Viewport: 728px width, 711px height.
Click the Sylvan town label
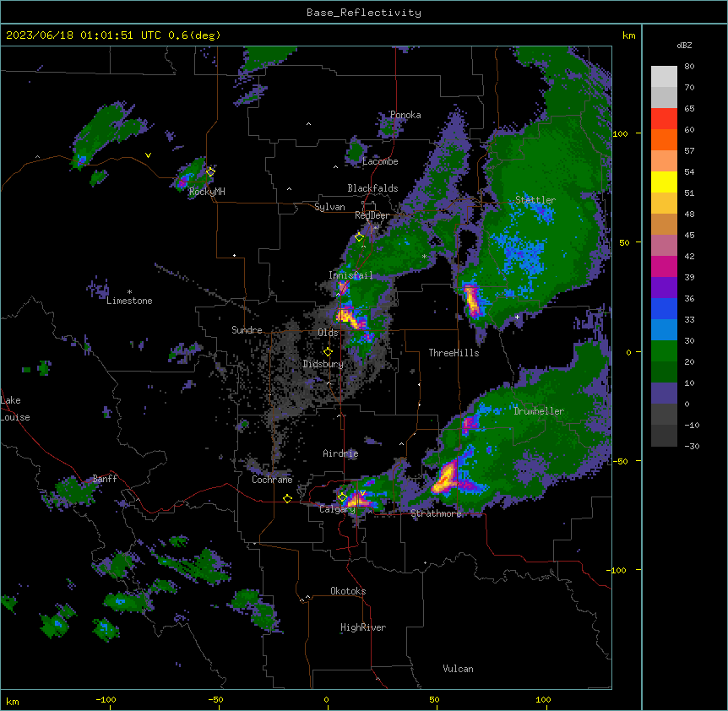[x=329, y=207]
